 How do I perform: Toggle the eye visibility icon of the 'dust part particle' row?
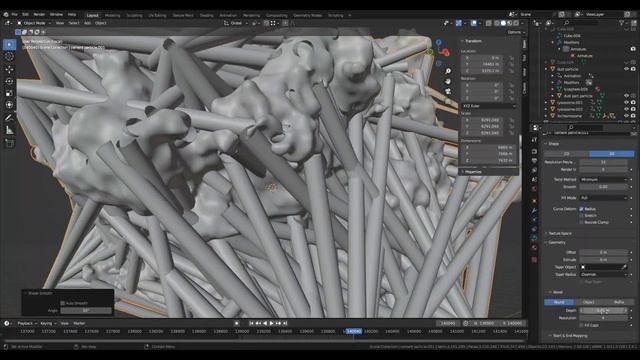click(627, 96)
